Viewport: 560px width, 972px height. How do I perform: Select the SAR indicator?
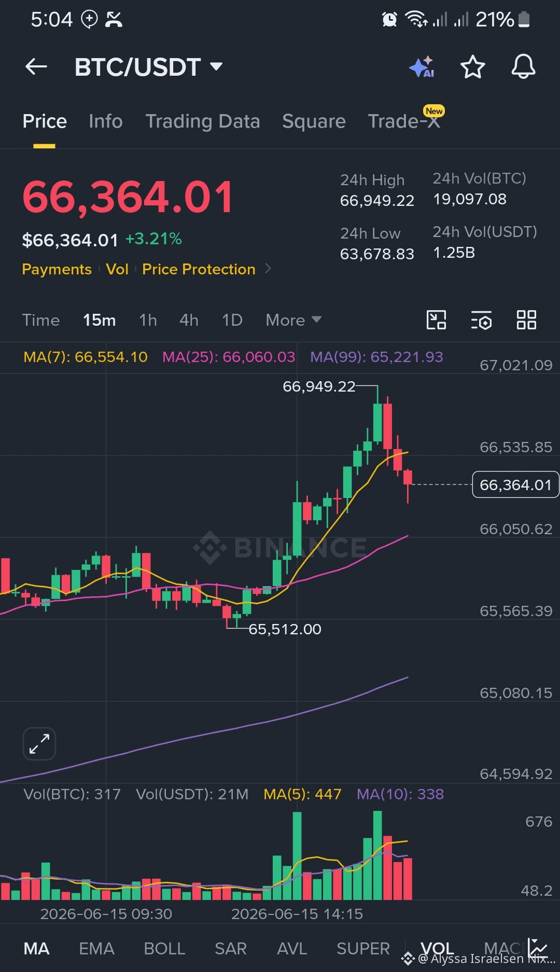coord(231,949)
